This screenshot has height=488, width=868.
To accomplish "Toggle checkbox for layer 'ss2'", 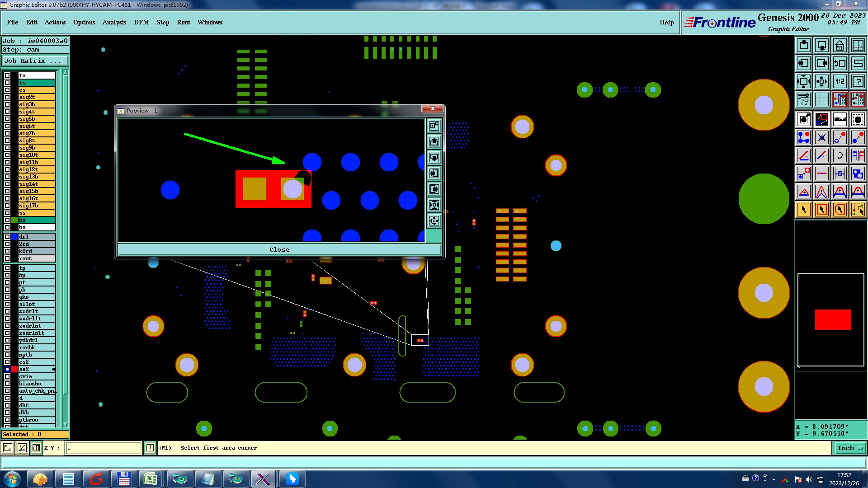I will (x=7, y=369).
